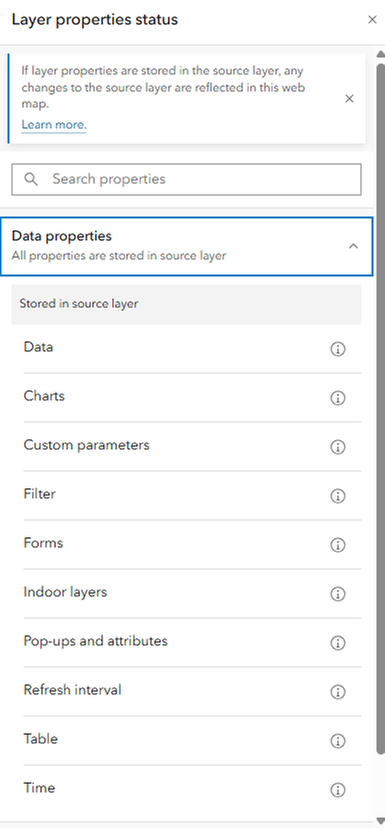Select the Forms property label
This screenshot has height=828, width=385.
(x=43, y=543)
